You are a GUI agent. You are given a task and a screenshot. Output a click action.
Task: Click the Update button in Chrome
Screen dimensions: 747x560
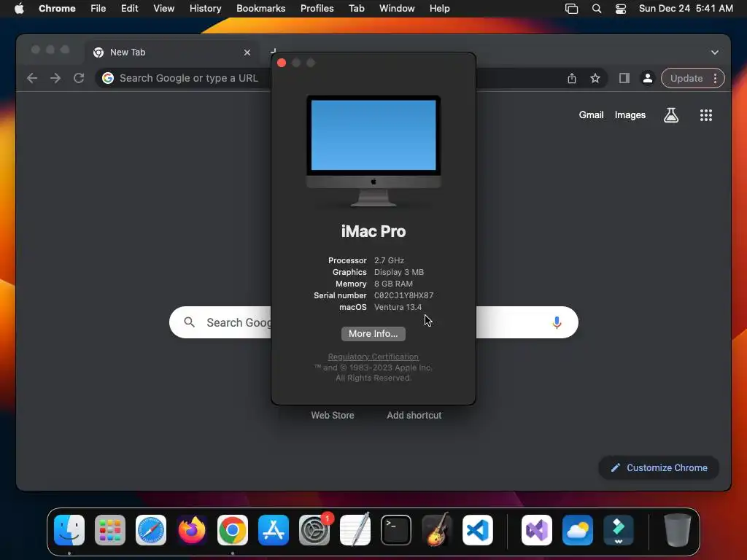[686, 78]
